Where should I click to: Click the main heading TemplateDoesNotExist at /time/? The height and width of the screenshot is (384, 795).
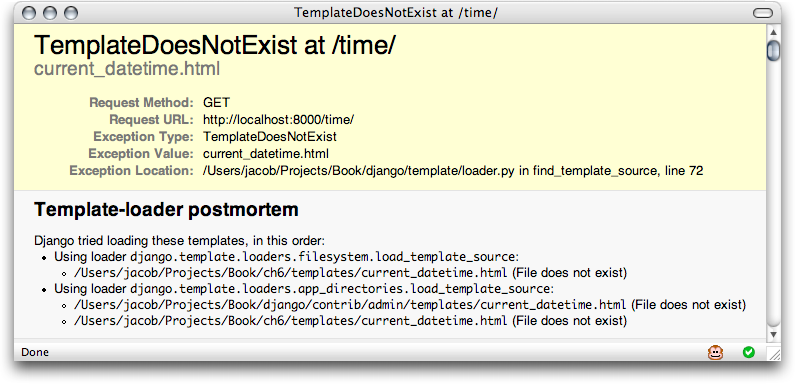(214, 46)
